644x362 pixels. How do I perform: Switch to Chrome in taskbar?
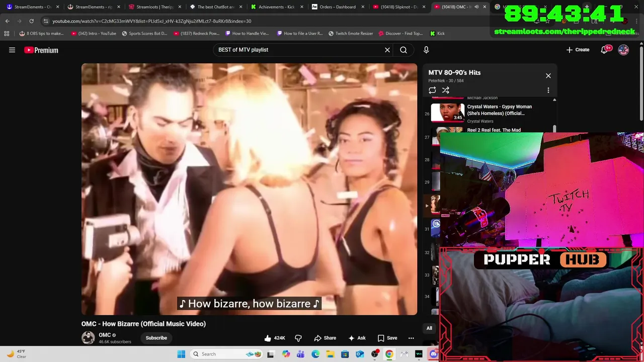click(x=389, y=354)
